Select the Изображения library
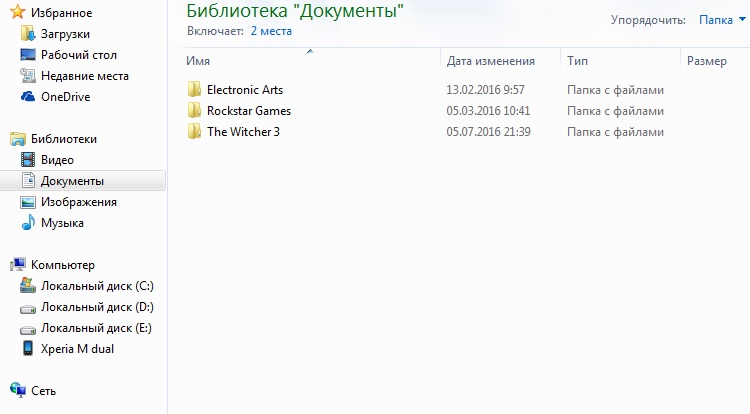This screenshot has width=750, height=414. tap(78, 202)
